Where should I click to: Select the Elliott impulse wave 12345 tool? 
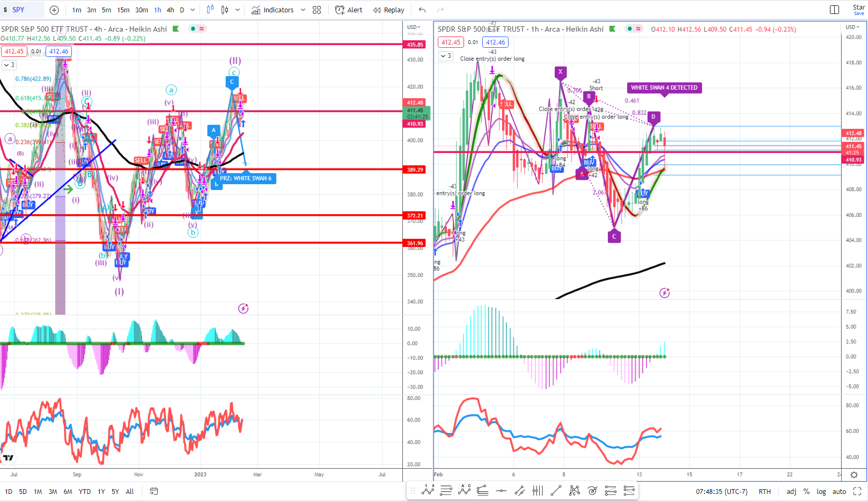point(428,490)
